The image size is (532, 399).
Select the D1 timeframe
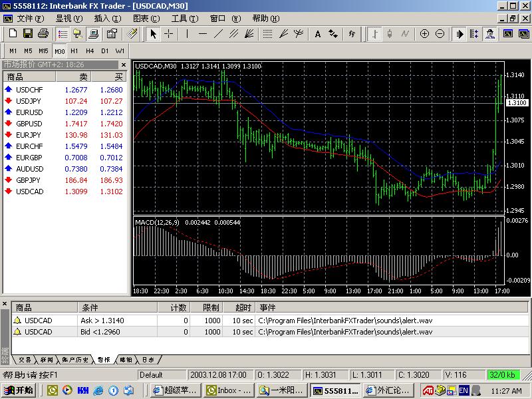pos(105,51)
